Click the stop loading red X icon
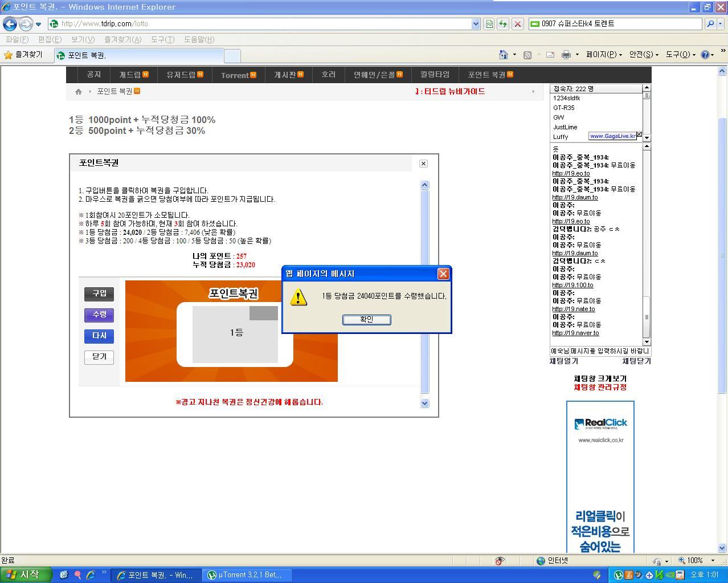 (x=517, y=24)
